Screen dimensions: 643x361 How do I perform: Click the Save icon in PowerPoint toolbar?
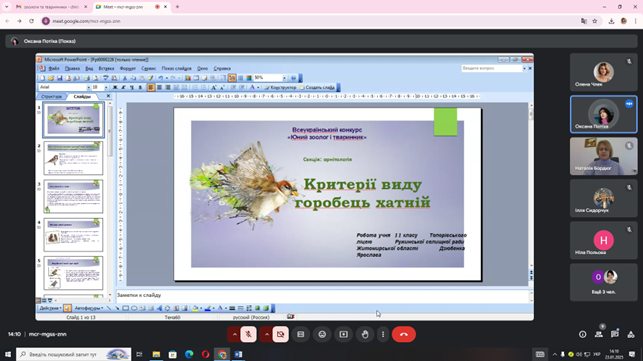coord(59,78)
